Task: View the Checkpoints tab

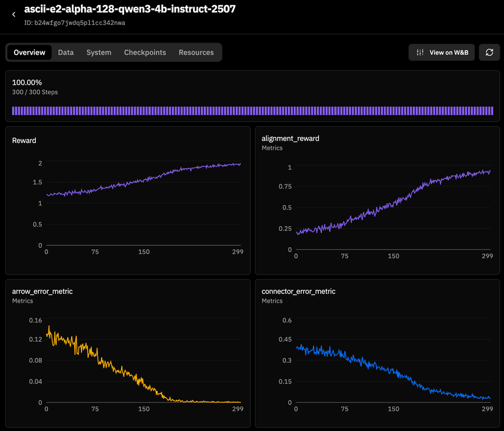Action: pyautogui.click(x=145, y=52)
